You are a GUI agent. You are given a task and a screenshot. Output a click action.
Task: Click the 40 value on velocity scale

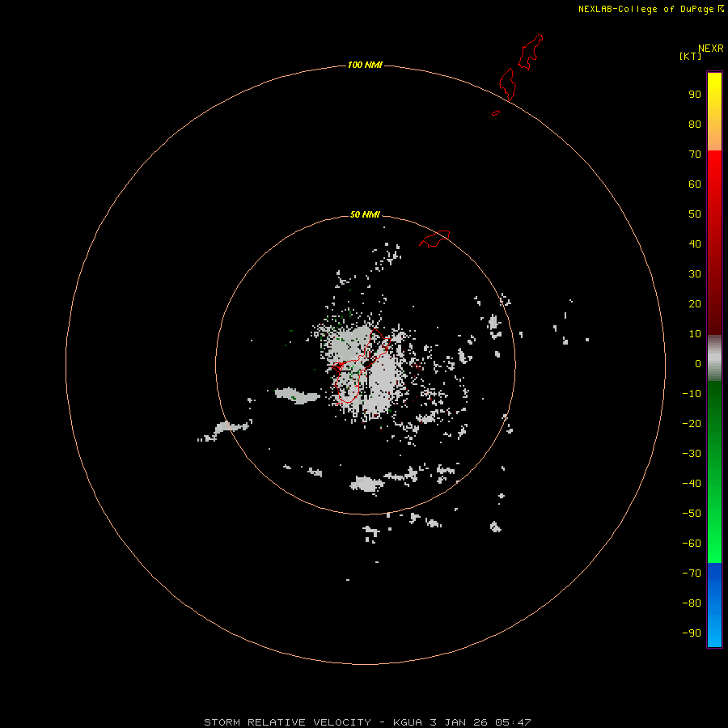(695, 244)
